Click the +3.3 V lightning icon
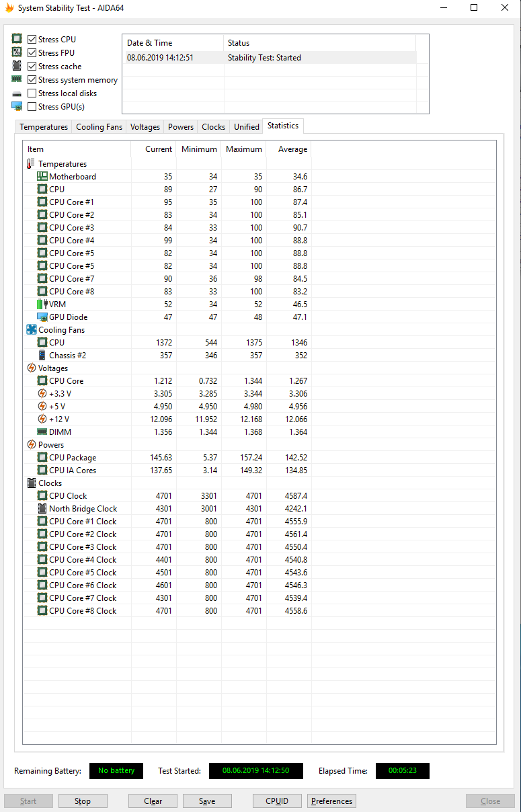 42,394
